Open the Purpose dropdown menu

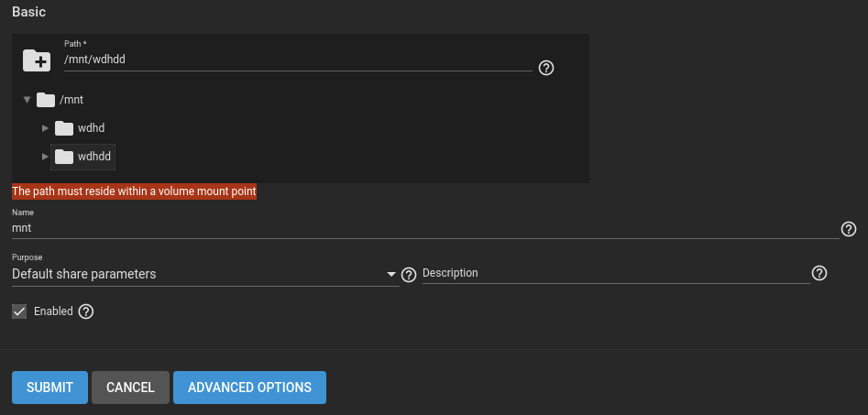205,274
